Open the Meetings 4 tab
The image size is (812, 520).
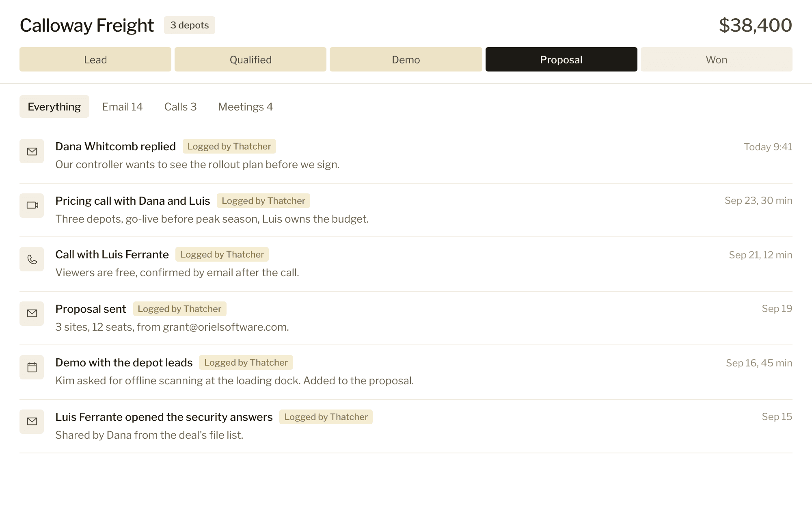(246, 106)
